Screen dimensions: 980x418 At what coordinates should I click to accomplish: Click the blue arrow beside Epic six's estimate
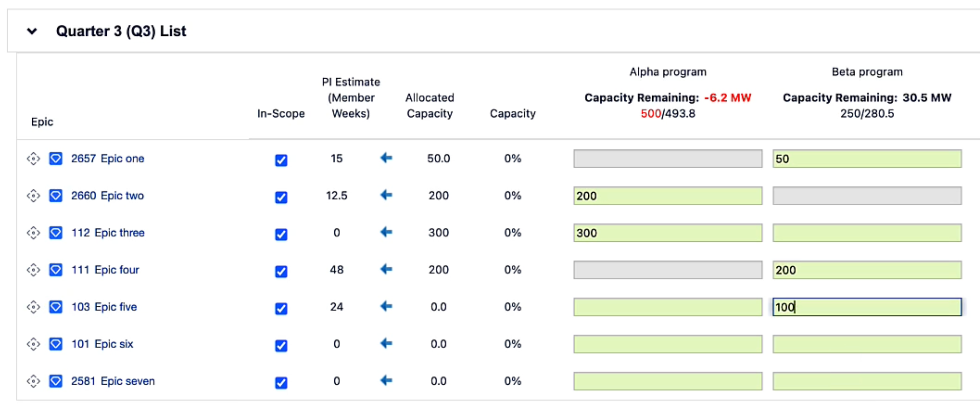point(386,344)
